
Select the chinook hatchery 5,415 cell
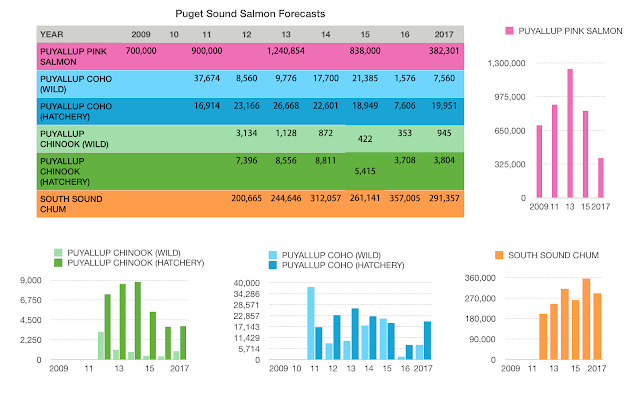(365, 171)
